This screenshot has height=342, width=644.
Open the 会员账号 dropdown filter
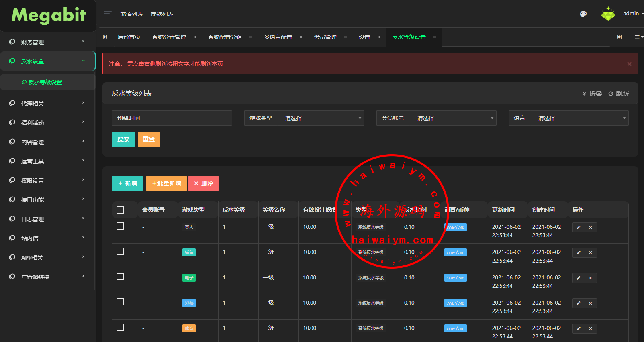click(x=452, y=118)
